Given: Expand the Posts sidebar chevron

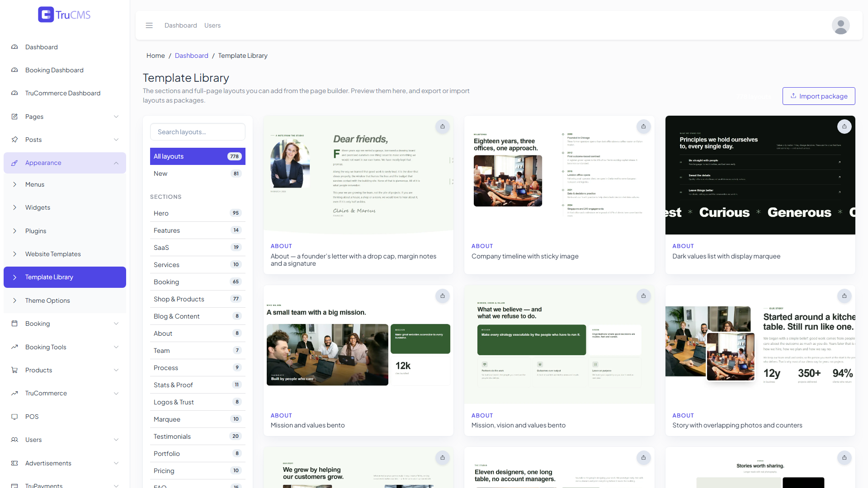Looking at the screenshot, I should click(116, 140).
